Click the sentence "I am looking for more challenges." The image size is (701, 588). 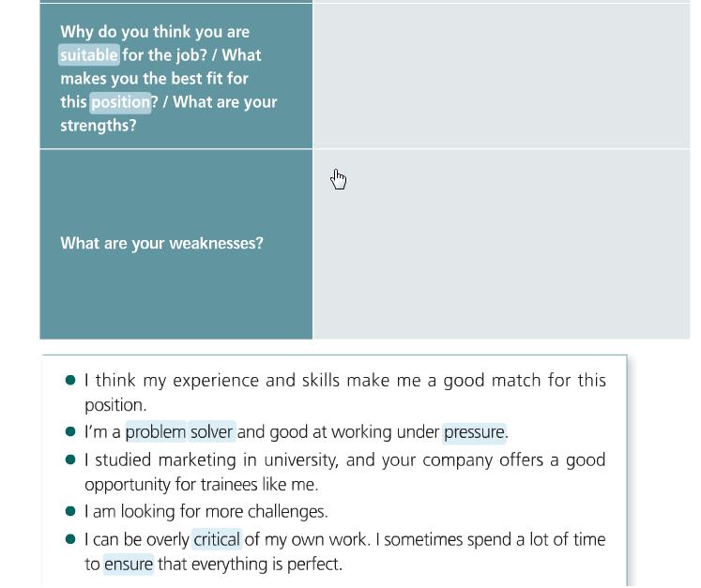(x=205, y=512)
